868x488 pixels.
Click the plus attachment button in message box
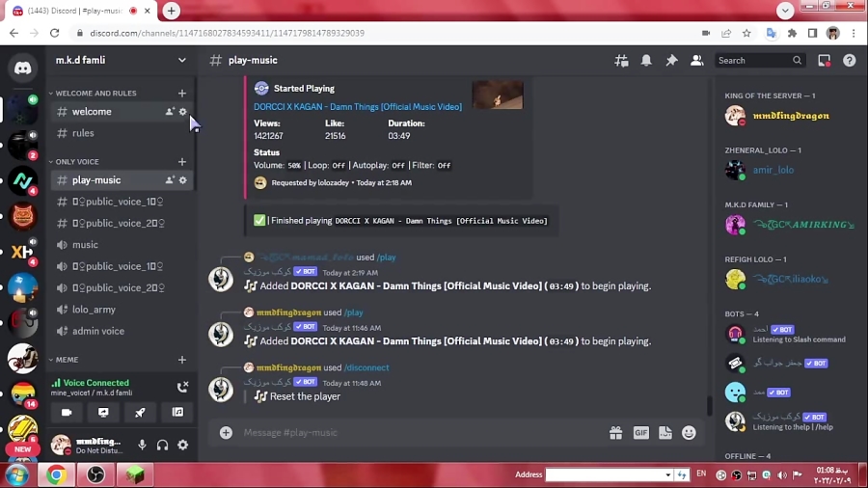226,433
